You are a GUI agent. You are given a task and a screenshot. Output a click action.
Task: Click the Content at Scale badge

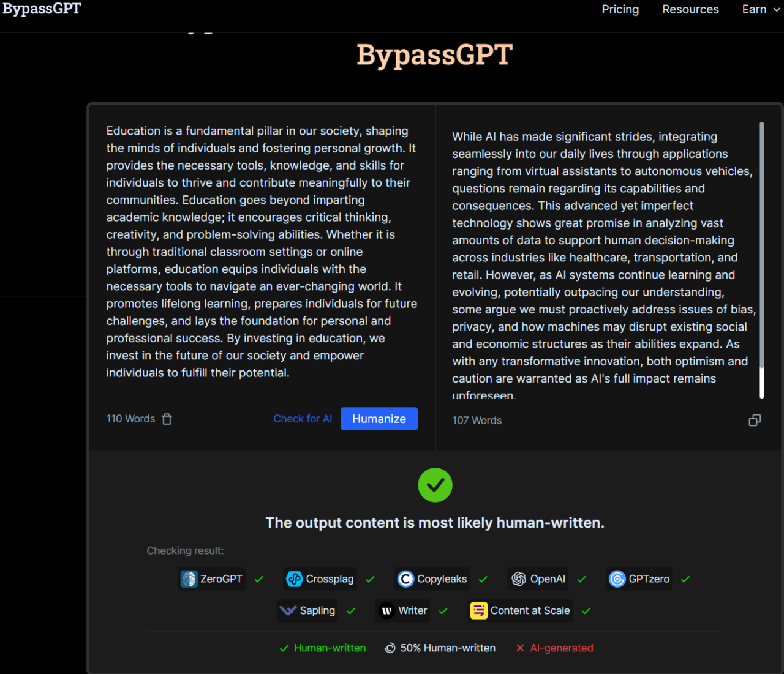[521, 611]
